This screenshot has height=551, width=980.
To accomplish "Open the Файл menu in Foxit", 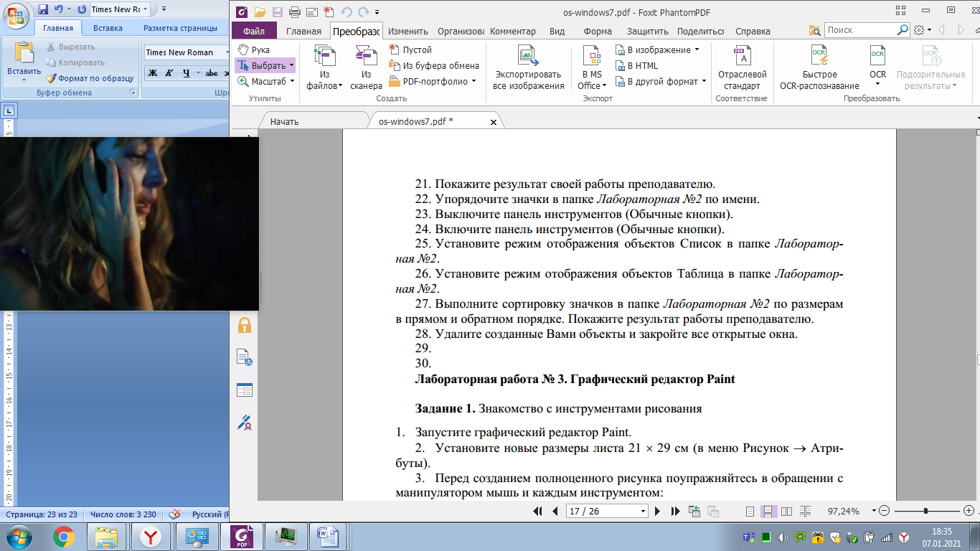I will [254, 31].
